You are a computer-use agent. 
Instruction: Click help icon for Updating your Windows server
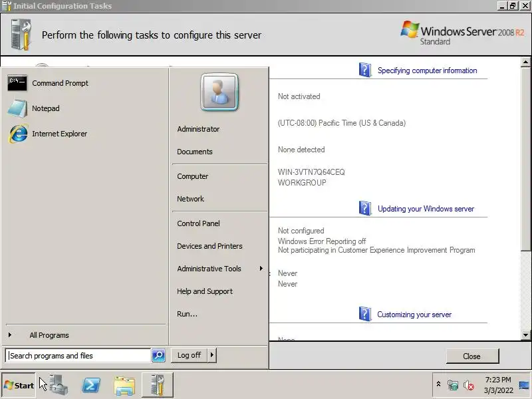click(364, 208)
